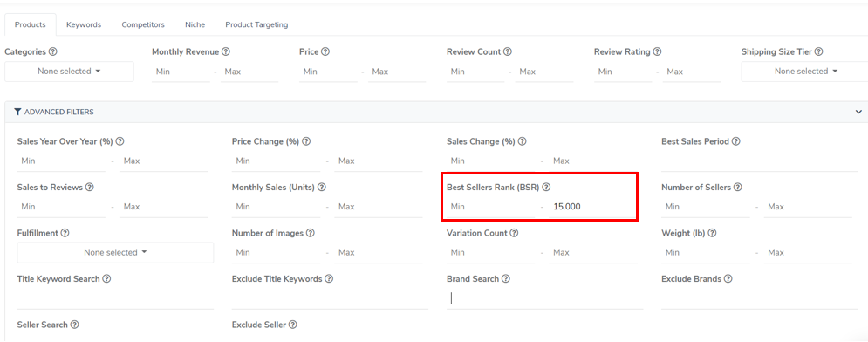
Task: Open the Shipping Size Tier dropdown
Action: click(804, 72)
